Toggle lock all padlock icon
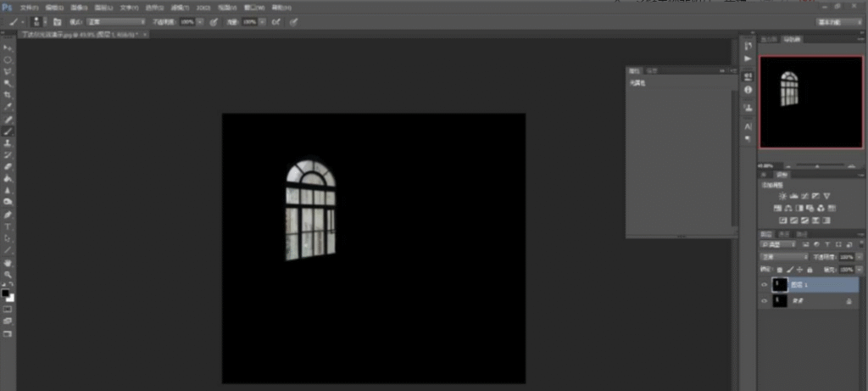Viewport: 868px width, 391px height. pyautogui.click(x=810, y=270)
